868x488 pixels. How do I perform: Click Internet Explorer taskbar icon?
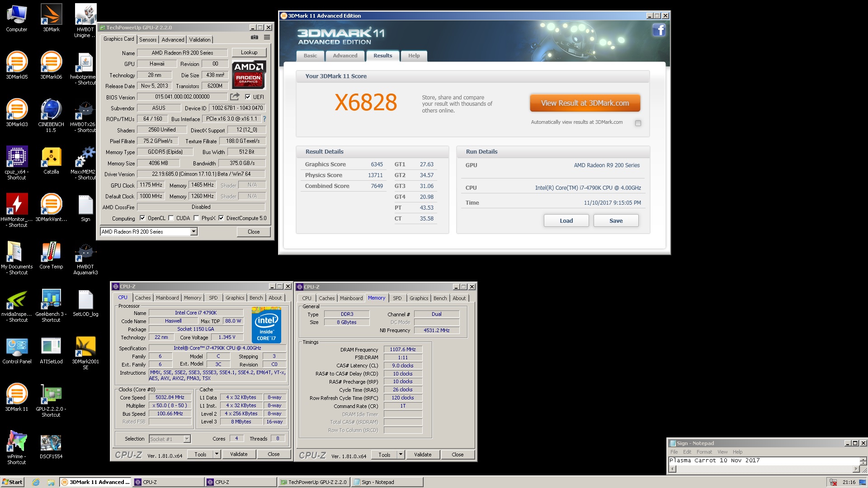[x=36, y=482]
